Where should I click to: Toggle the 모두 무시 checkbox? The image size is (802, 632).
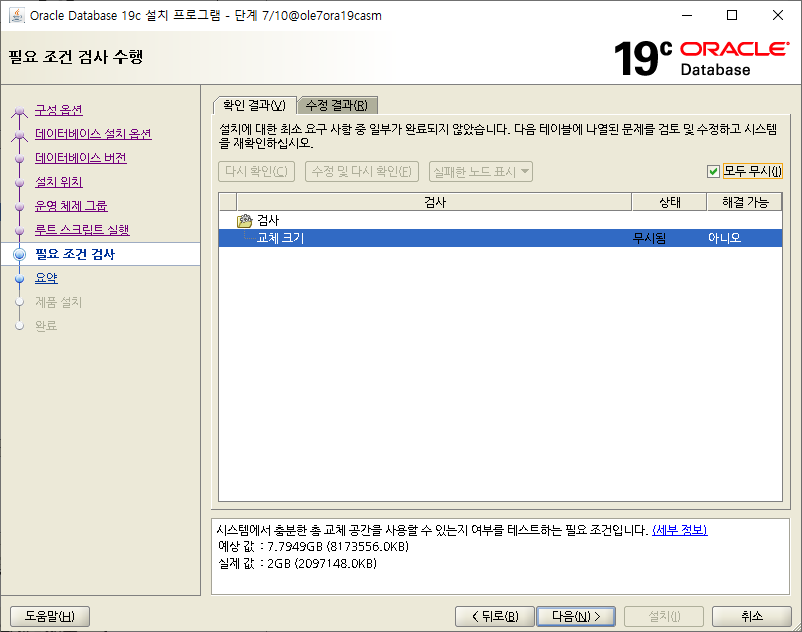[713, 171]
